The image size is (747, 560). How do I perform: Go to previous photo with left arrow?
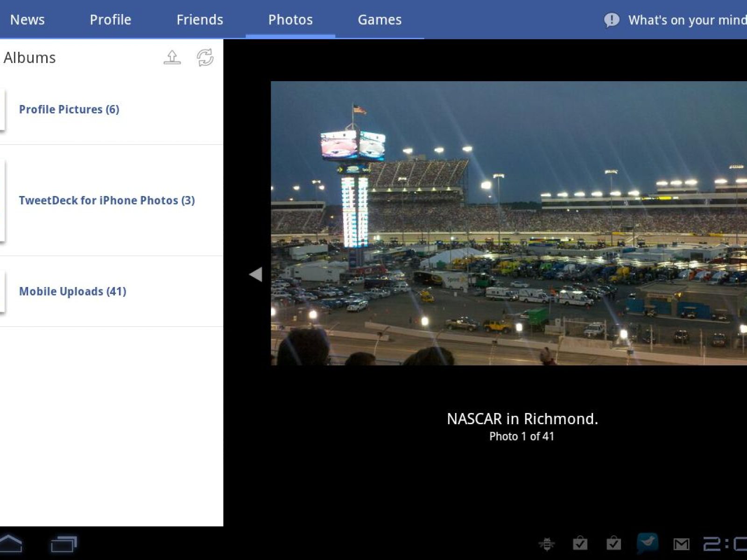(255, 274)
